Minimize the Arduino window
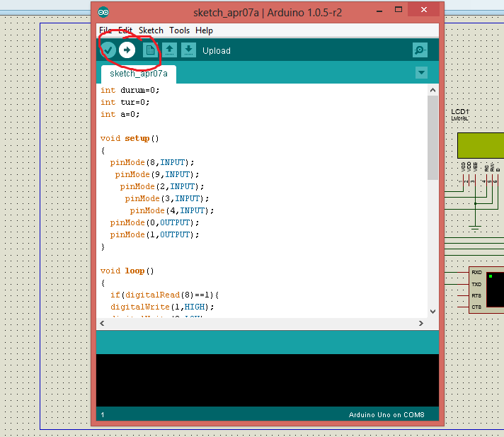Image resolution: width=504 pixels, height=437 pixels. pyautogui.click(x=379, y=11)
